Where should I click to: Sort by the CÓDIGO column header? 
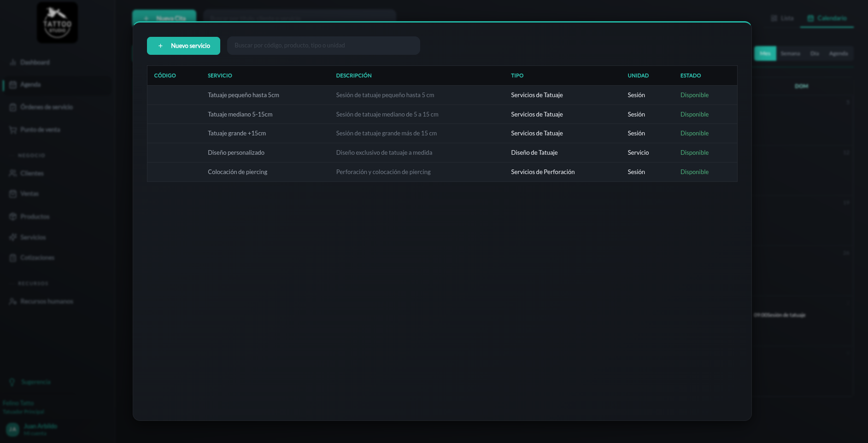(165, 76)
